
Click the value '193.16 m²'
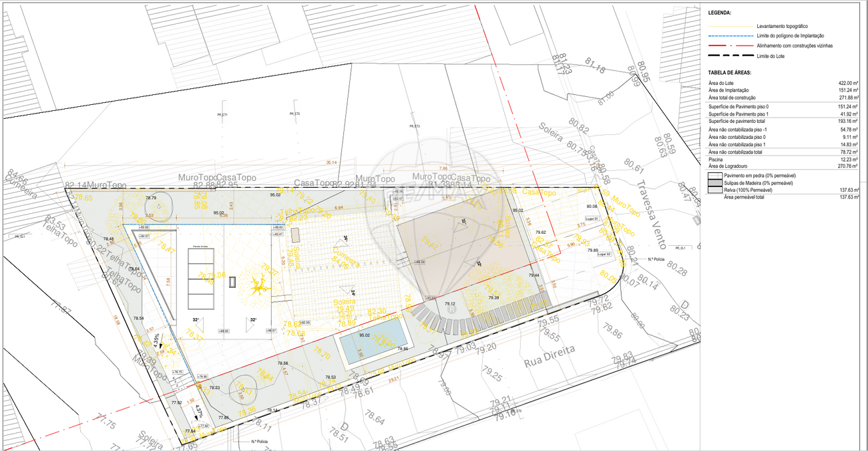coord(848,121)
